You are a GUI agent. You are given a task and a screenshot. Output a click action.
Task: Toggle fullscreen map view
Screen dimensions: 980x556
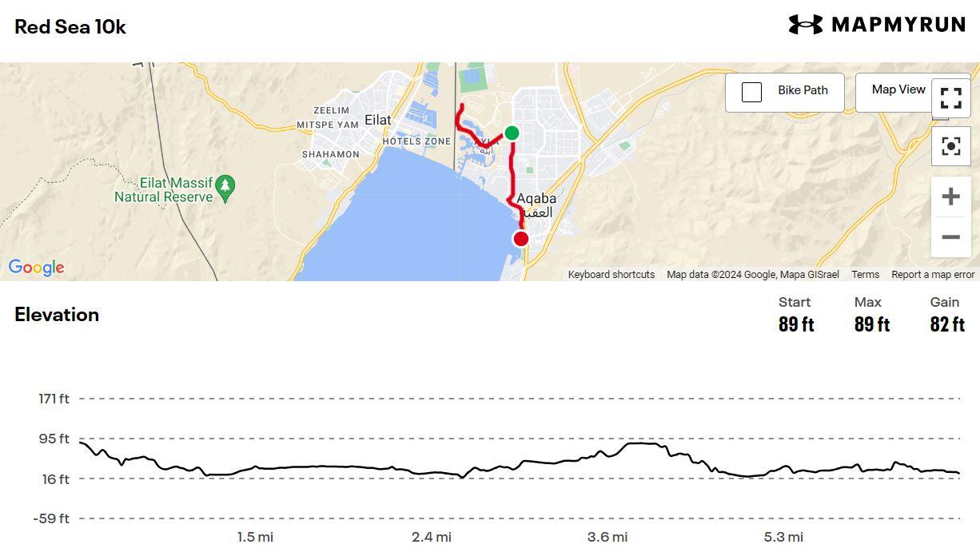950,97
